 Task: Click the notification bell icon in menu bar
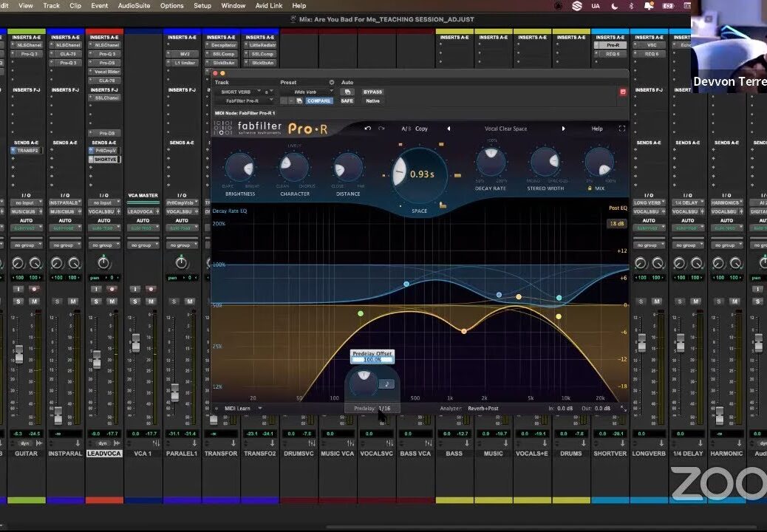(x=649, y=6)
